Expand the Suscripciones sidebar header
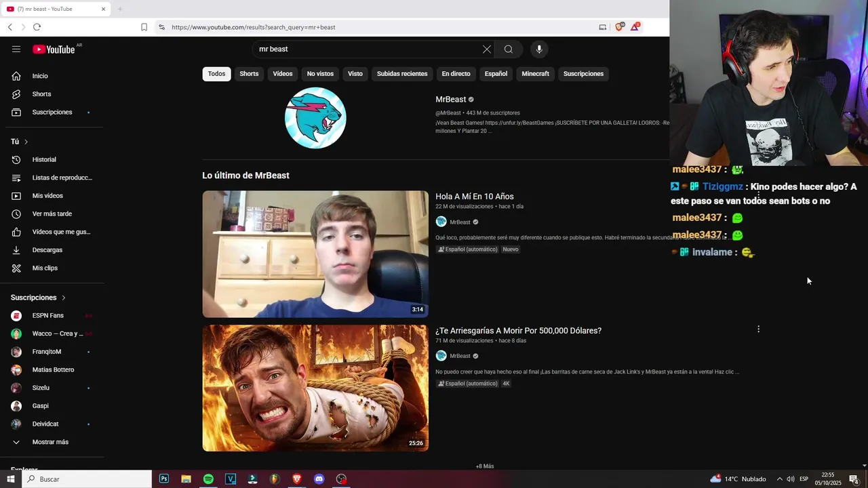The height and width of the screenshot is (488, 868). (38, 298)
